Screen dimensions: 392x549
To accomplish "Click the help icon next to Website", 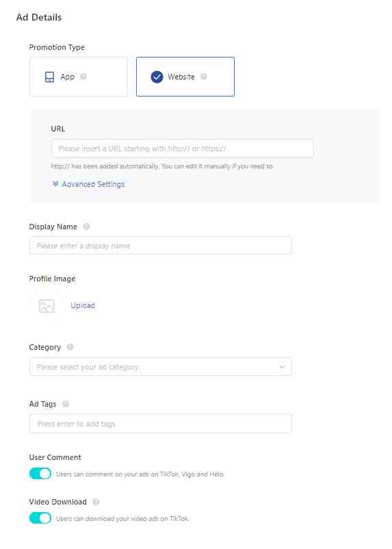I will point(204,77).
